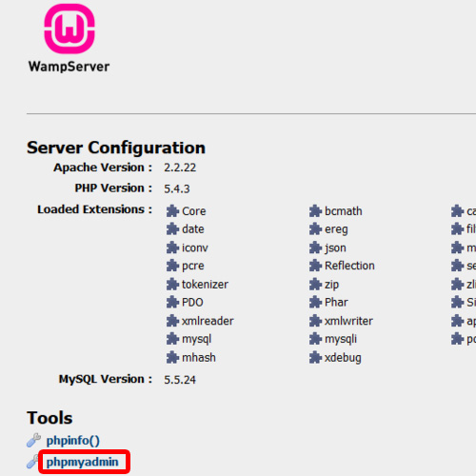The height and width of the screenshot is (476, 476).
Task: Click the bcmath extension name
Action: click(x=344, y=211)
